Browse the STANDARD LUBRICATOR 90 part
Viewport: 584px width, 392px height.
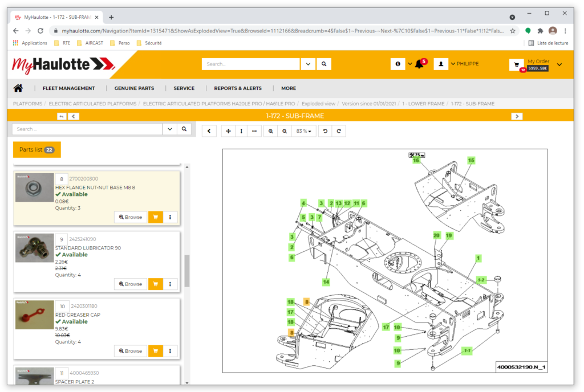point(131,284)
